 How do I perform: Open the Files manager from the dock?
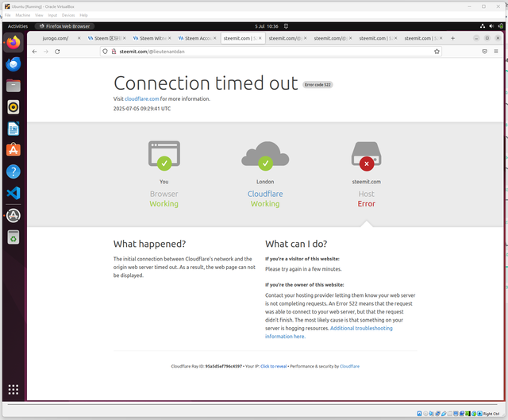pyautogui.click(x=13, y=86)
